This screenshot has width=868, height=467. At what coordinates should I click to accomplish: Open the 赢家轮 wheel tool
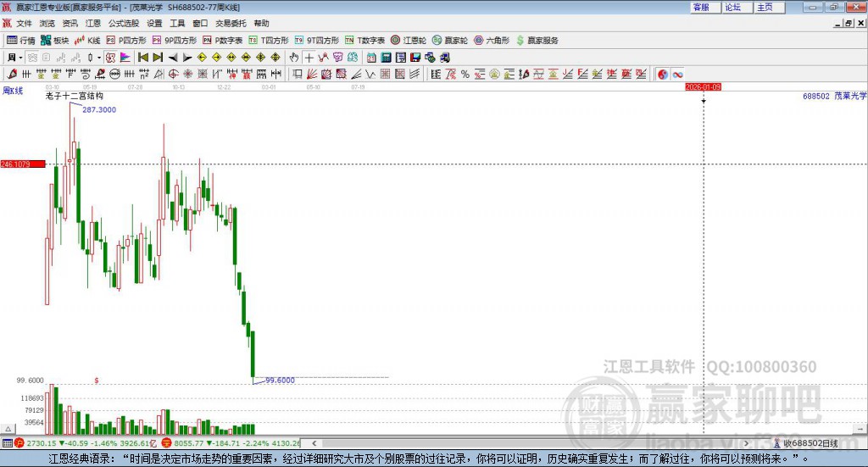click(x=450, y=41)
